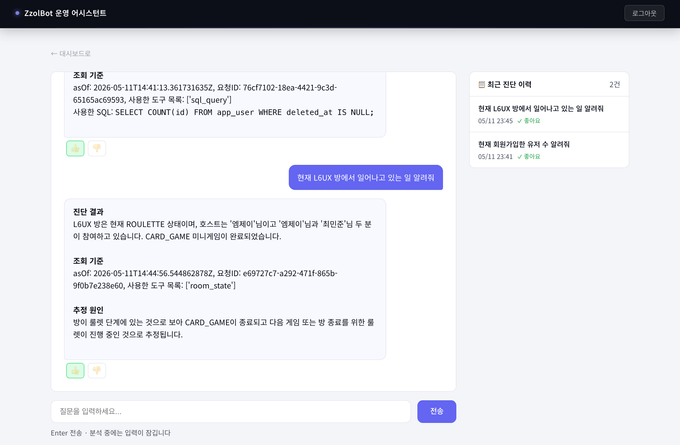This screenshot has height=445, width=680.
Task: Click thumbs-down under the SQL query answer
Action: click(97, 148)
